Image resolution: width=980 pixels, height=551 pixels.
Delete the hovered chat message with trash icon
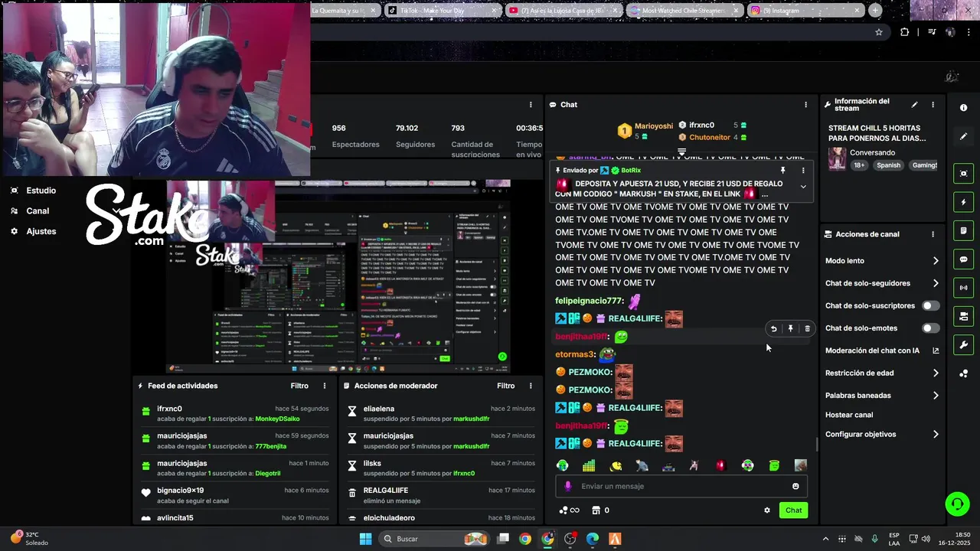(807, 329)
